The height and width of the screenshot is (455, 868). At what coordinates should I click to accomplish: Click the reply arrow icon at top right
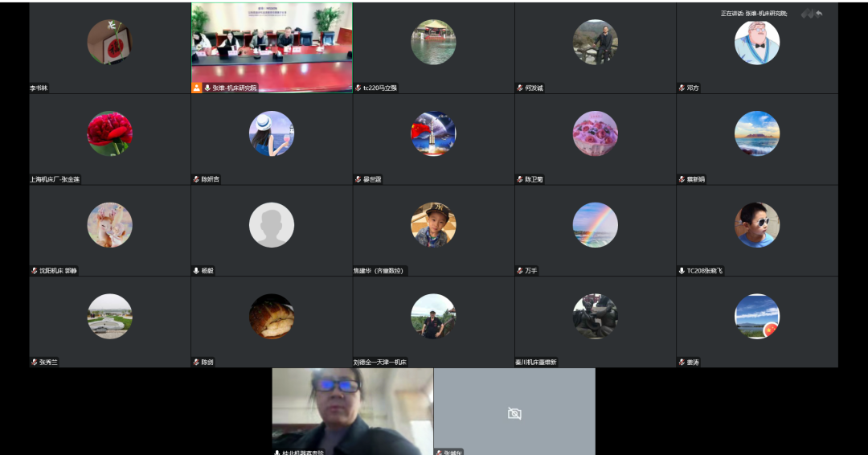[819, 14]
